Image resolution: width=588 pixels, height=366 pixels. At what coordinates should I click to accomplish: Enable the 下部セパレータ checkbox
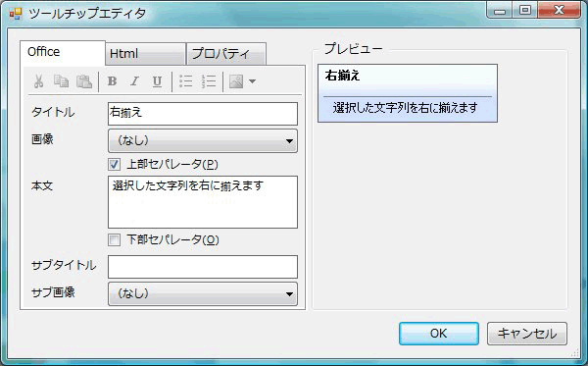(114, 239)
